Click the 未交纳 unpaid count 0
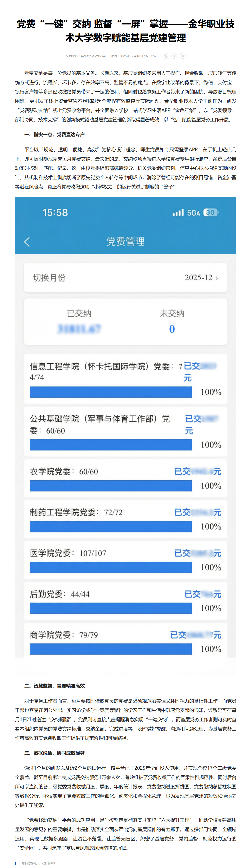The height and width of the screenshot is (868, 240). [x=172, y=329]
